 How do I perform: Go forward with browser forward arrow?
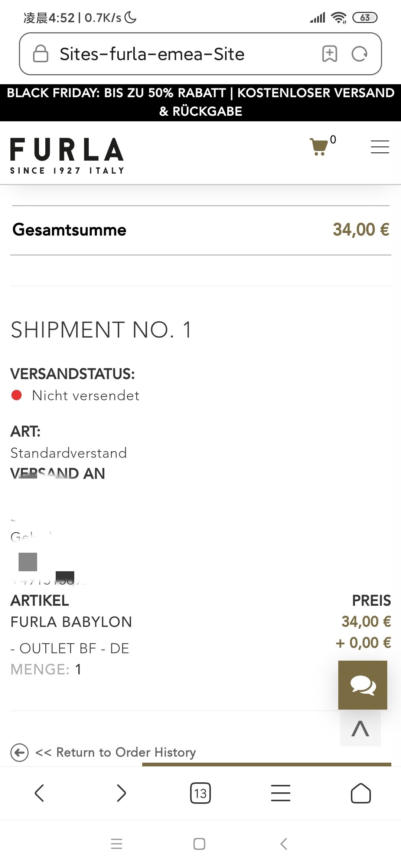click(121, 793)
